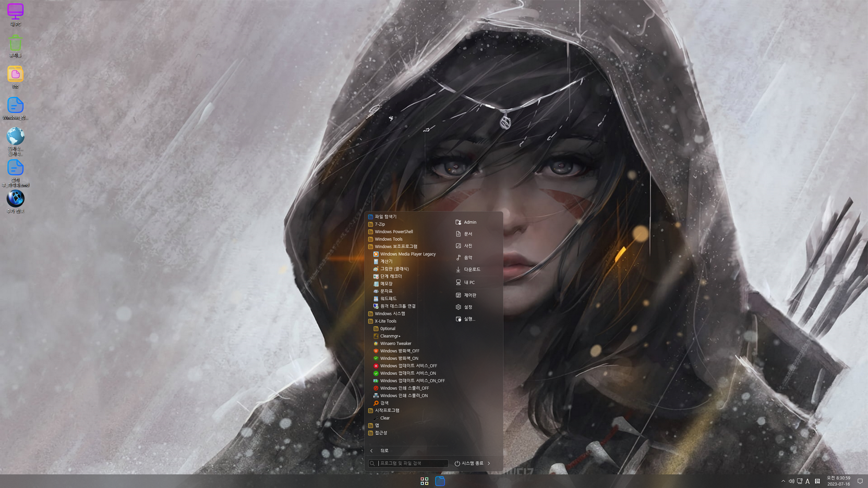Select the globe shortcut icon on the desktop
The height and width of the screenshot is (488, 868).
(15, 141)
